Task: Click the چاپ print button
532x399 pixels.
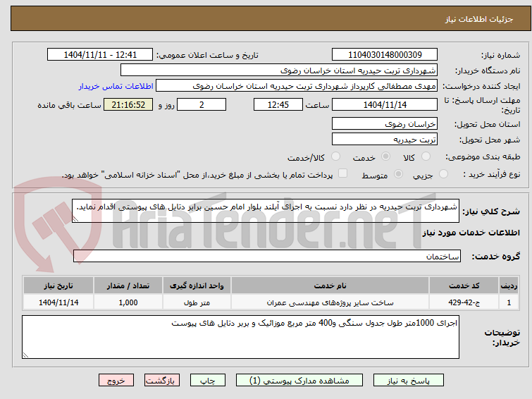Action: click(x=207, y=381)
